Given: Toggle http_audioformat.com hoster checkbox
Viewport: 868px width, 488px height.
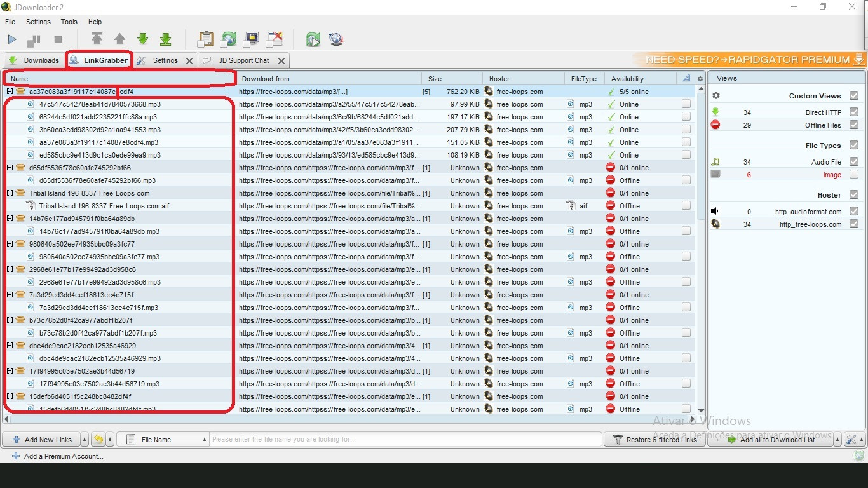Looking at the screenshot, I should point(854,211).
